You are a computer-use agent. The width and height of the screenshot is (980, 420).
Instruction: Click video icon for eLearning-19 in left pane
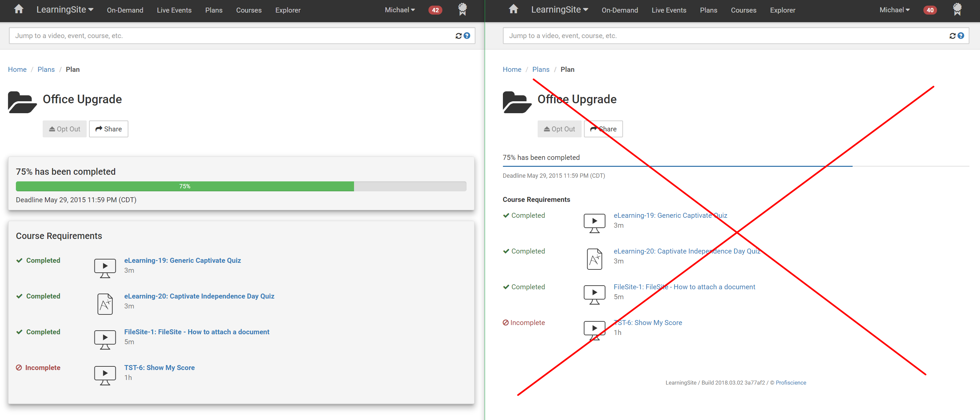105,269
